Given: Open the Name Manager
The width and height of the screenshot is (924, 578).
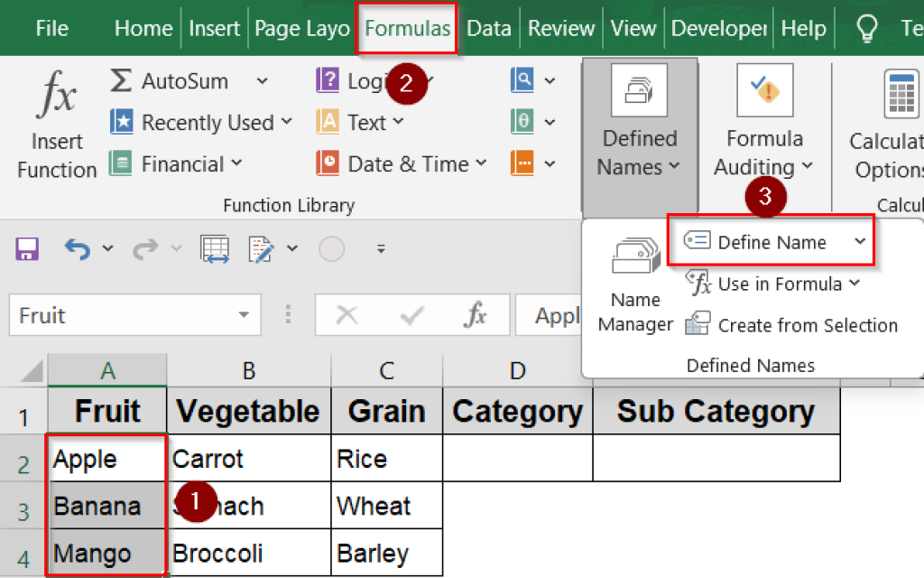Looking at the screenshot, I should tap(635, 298).
